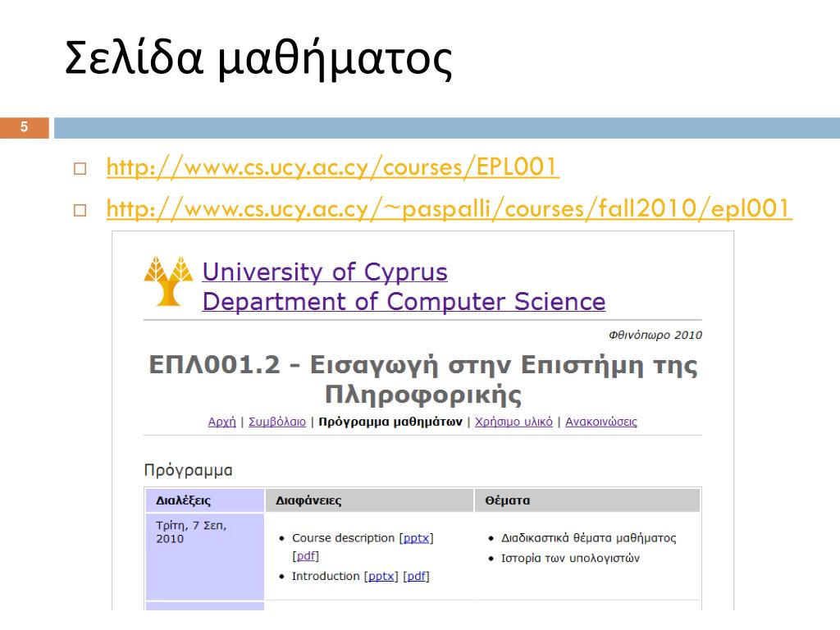840x630 pixels.
Task: Click the ΕΠΛ001.2 course title heading
Action: coord(422,379)
